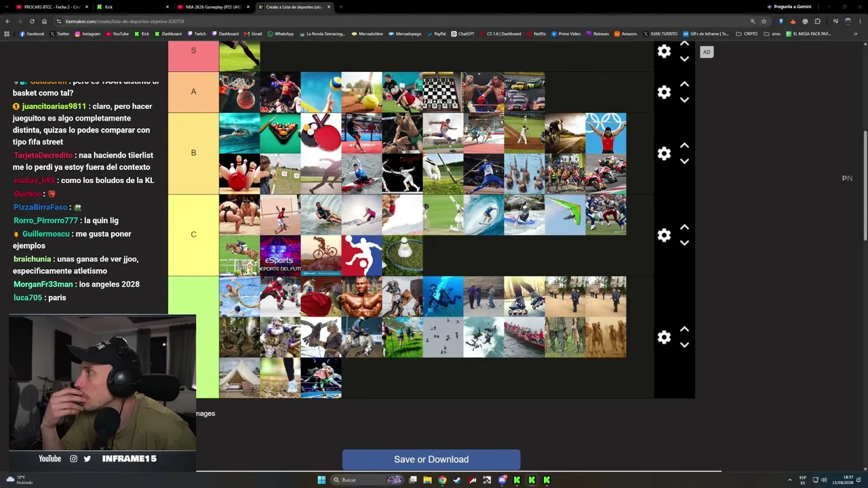Select the eSports image in tier C
The width and height of the screenshot is (868, 488).
pyautogui.click(x=280, y=255)
